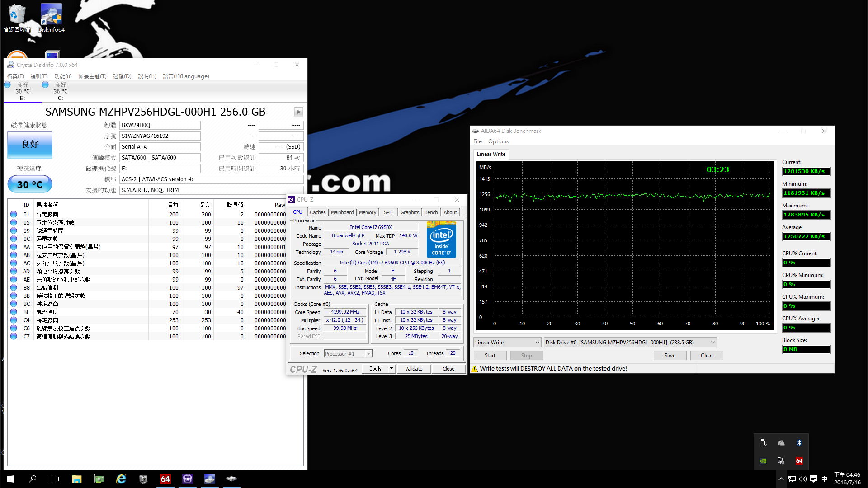The image size is (868, 488).
Task: Click the Validate button in CPU-Z
Action: [414, 369]
